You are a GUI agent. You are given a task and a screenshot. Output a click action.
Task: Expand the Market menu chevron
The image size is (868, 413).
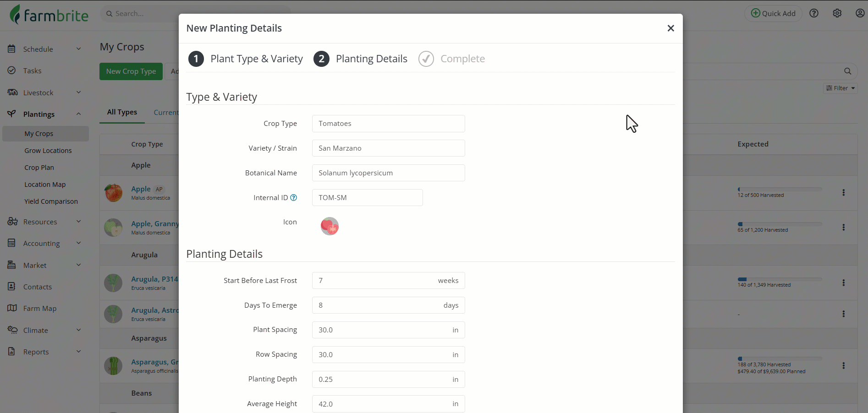79,265
